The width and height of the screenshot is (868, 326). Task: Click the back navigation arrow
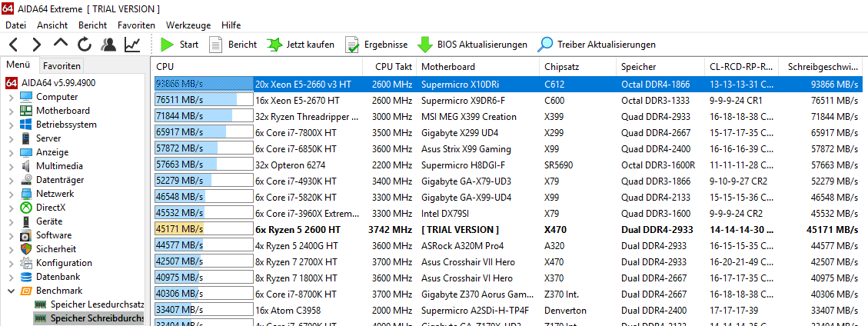pos(13,45)
